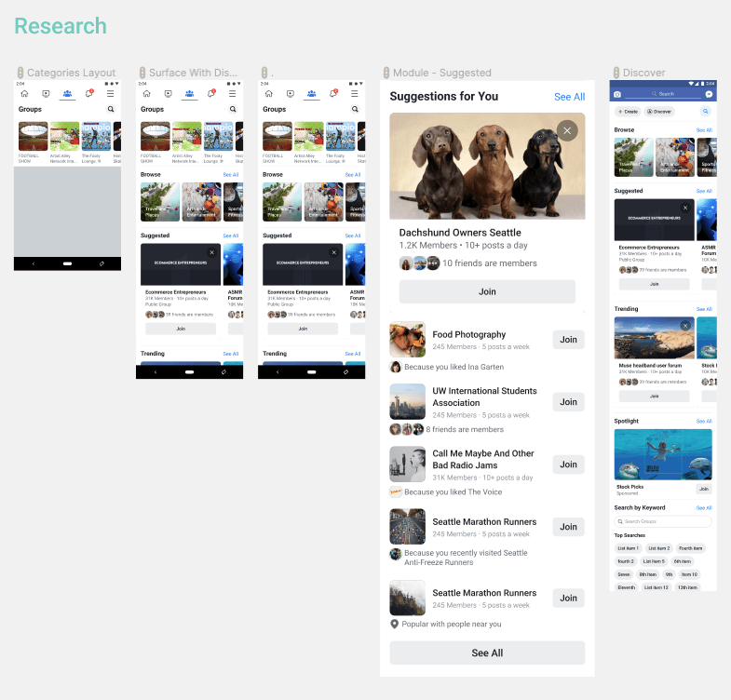Image resolution: width=731 pixels, height=700 pixels.
Task: Dismiss Ecommerce Entrepreneurs card in Surface With Dis... frame
Action: coord(212,252)
